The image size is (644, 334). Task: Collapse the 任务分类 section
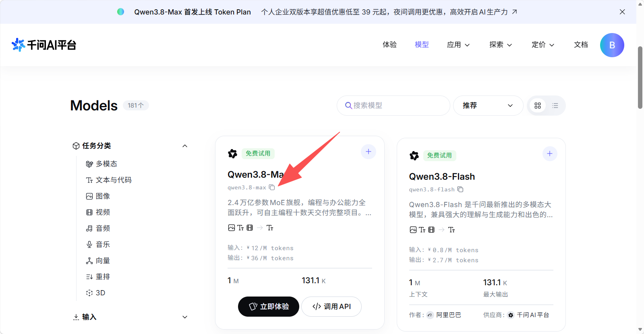[185, 146]
